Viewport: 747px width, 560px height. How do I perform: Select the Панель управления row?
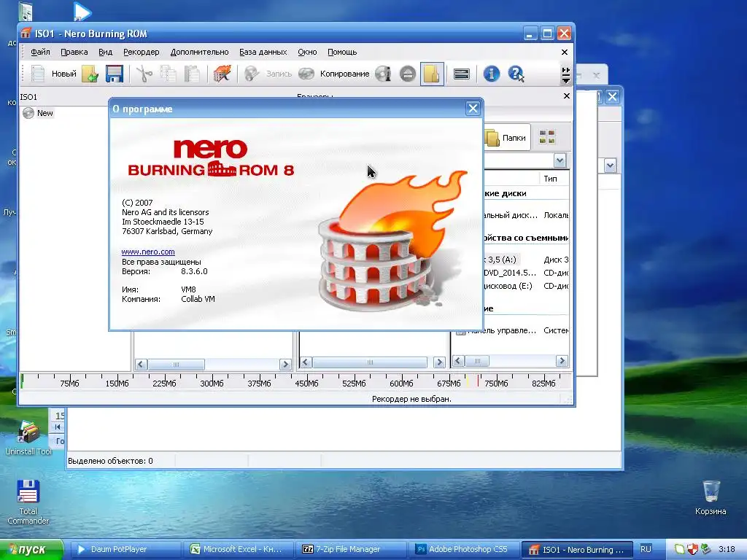[x=512, y=330]
